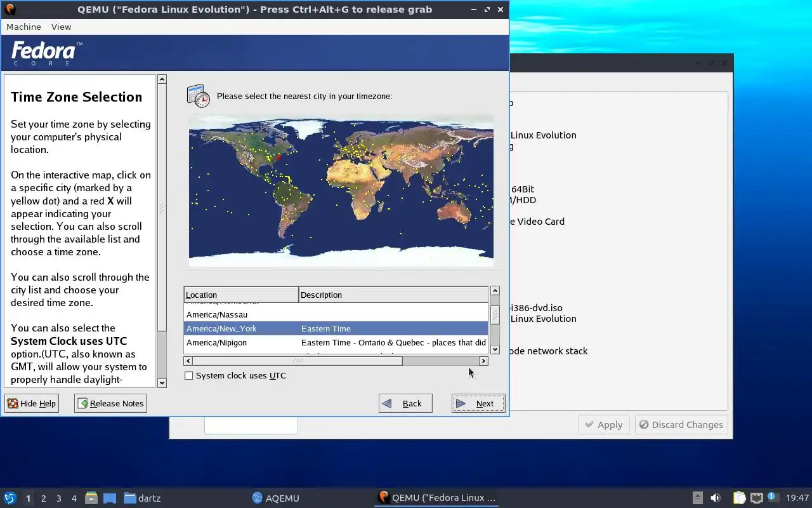Open the start menu icon on taskbar

pos(10,498)
